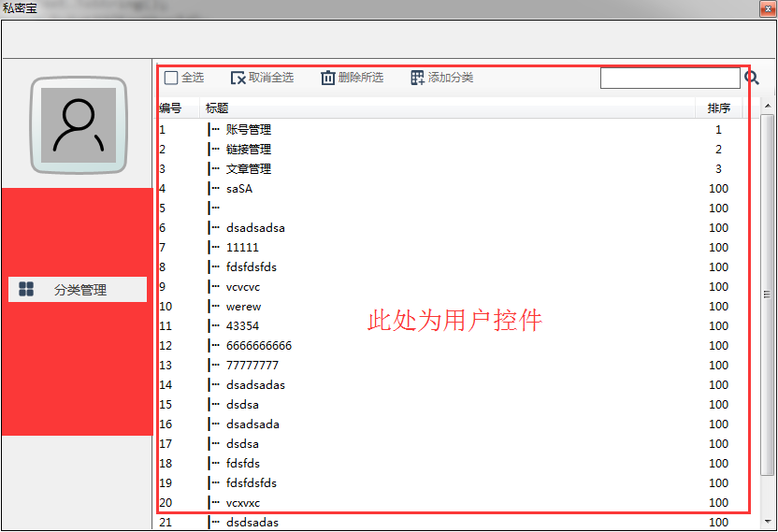Click the magnifier search icon

[x=752, y=78]
